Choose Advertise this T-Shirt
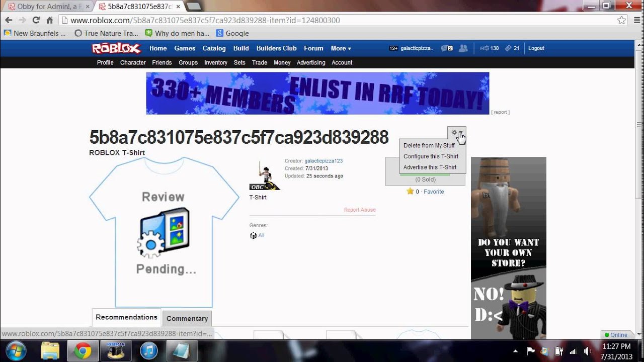The image size is (644, 362). tap(430, 167)
